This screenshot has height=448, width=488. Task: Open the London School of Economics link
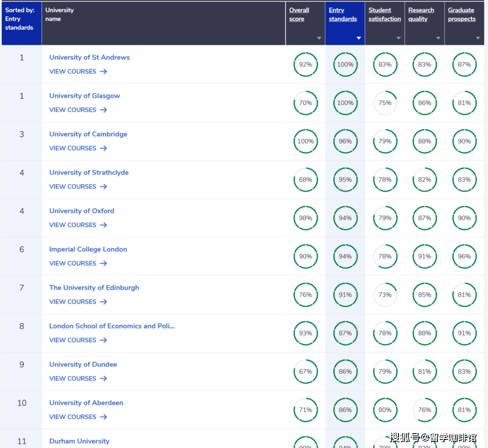tap(112, 326)
